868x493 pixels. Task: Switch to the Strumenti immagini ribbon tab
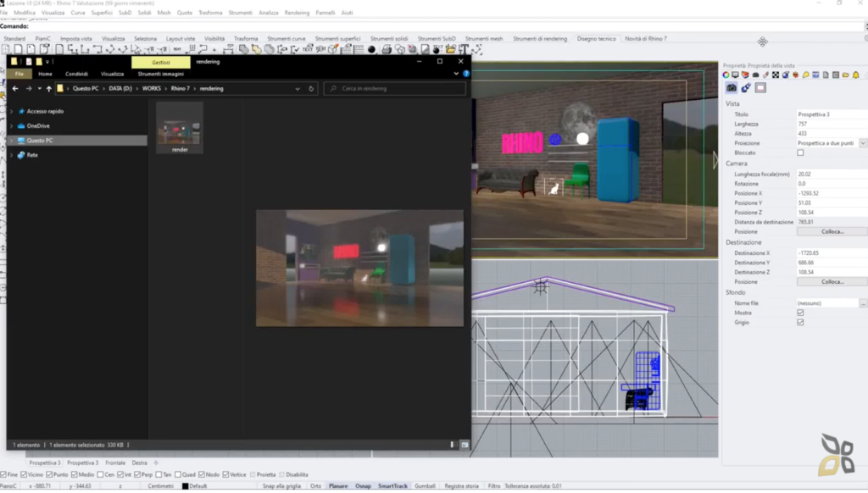pyautogui.click(x=160, y=75)
